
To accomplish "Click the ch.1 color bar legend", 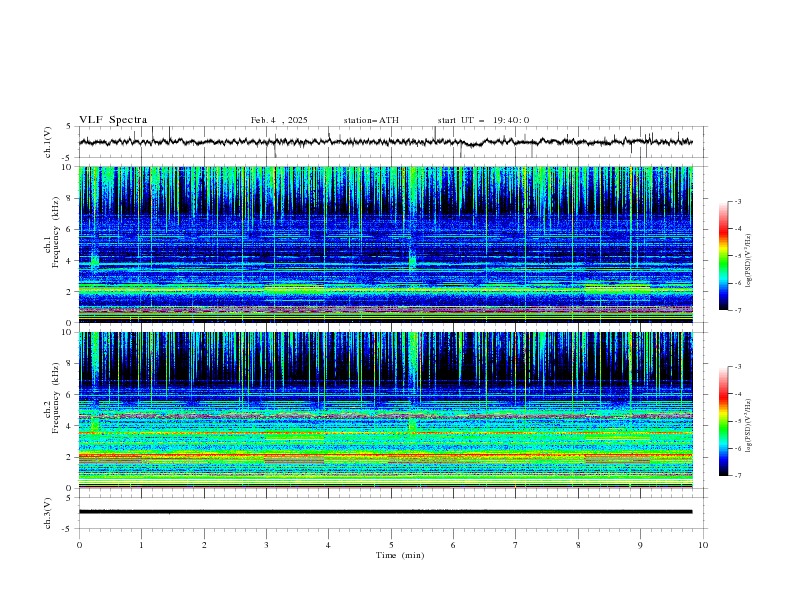I will click(x=723, y=256).
